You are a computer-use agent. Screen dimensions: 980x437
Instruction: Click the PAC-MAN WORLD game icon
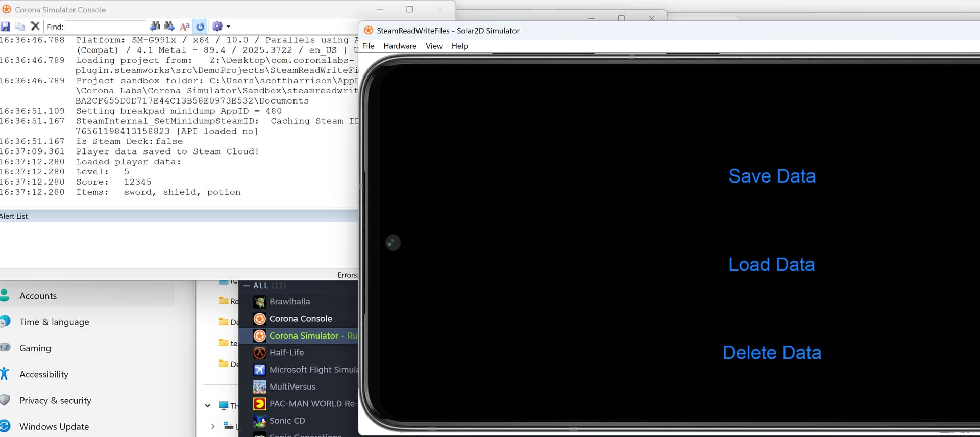click(260, 404)
